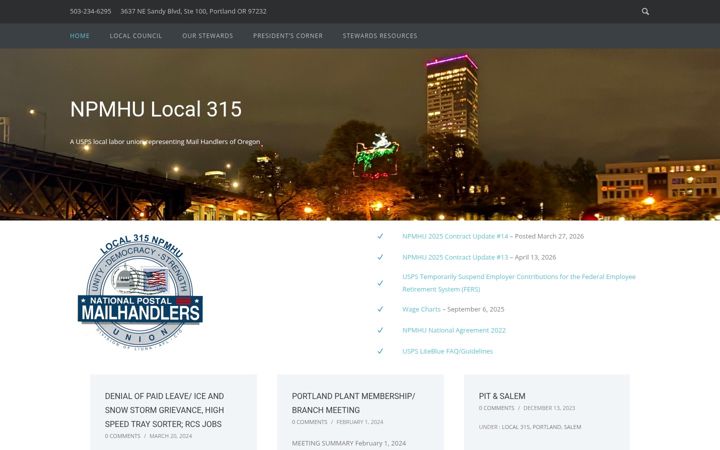Click 0 Comments under Denial of Paid Leave

click(x=123, y=436)
